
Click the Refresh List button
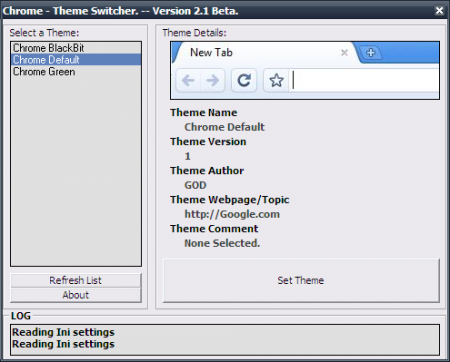click(76, 280)
